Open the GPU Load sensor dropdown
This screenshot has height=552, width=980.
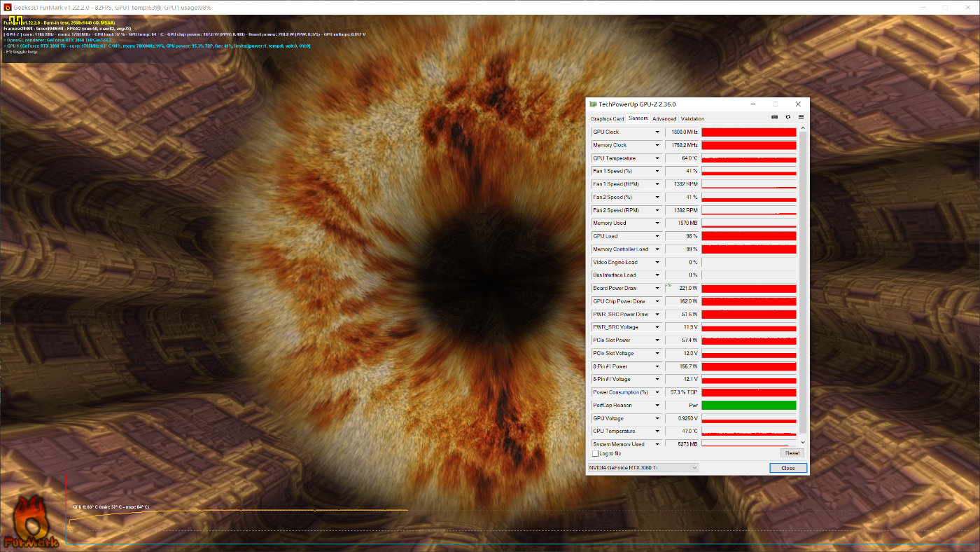click(x=657, y=236)
